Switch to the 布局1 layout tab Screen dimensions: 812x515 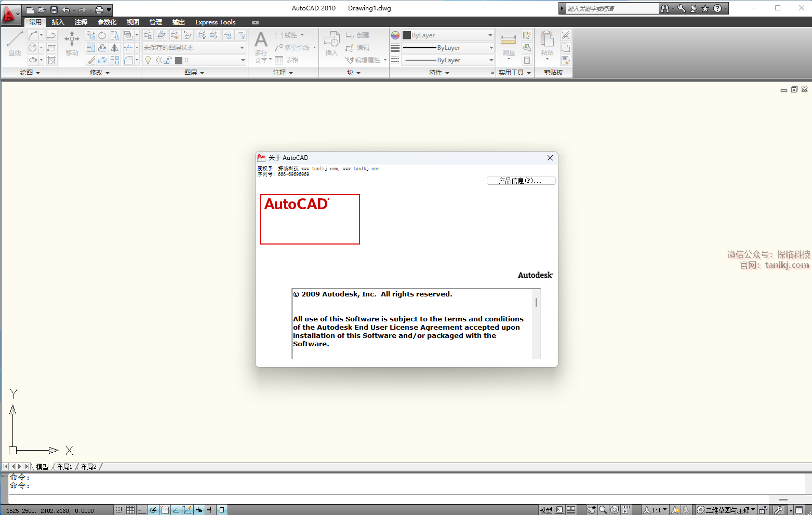pos(64,467)
